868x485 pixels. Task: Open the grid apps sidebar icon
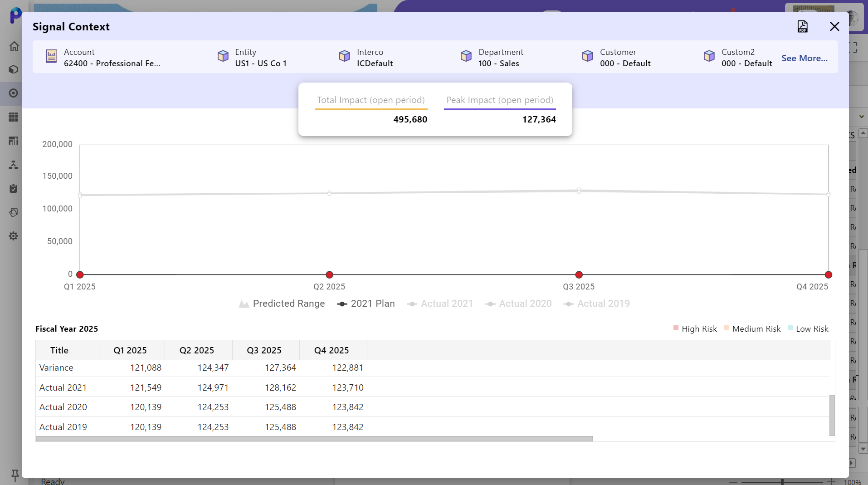pos(14,117)
